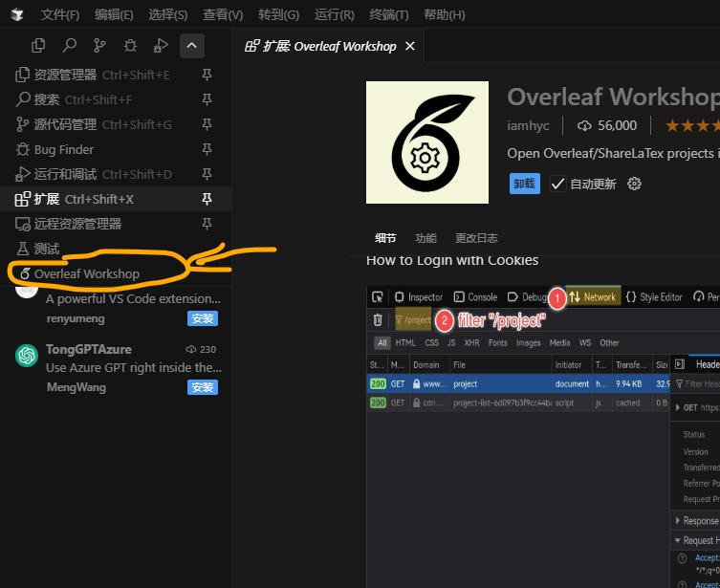The width and height of the screenshot is (720, 588).
Task: Open the 帮助(H) menu
Action: (x=445, y=14)
